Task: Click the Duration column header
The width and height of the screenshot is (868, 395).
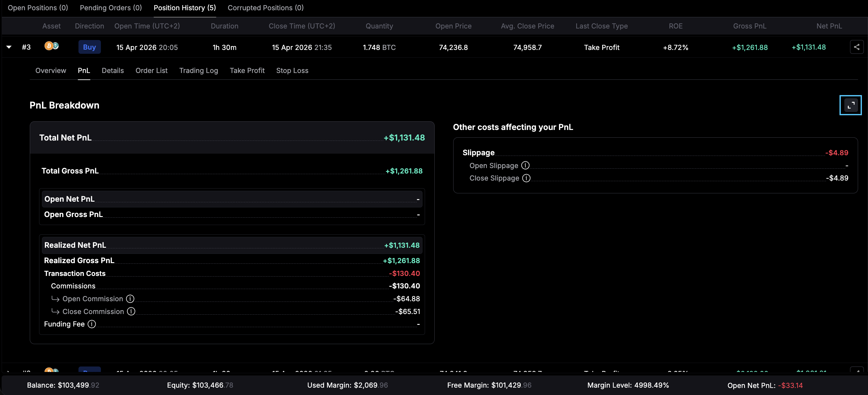Action: [225, 26]
